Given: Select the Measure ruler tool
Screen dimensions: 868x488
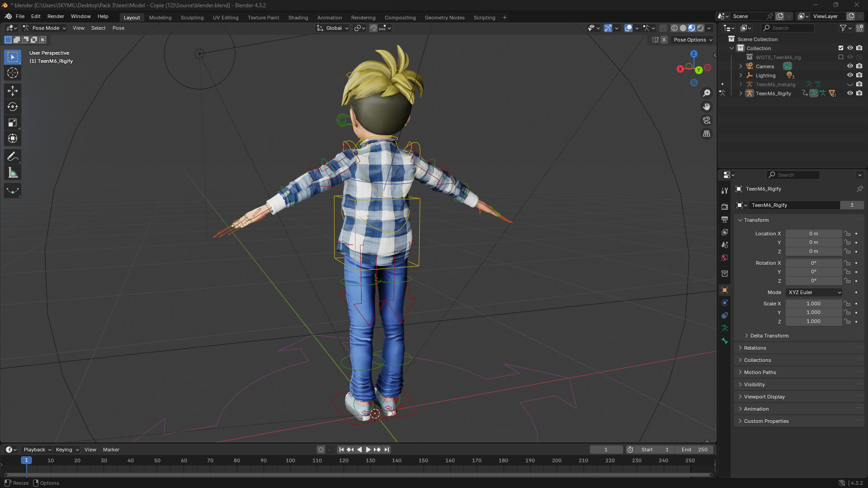Looking at the screenshot, I should [13, 173].
